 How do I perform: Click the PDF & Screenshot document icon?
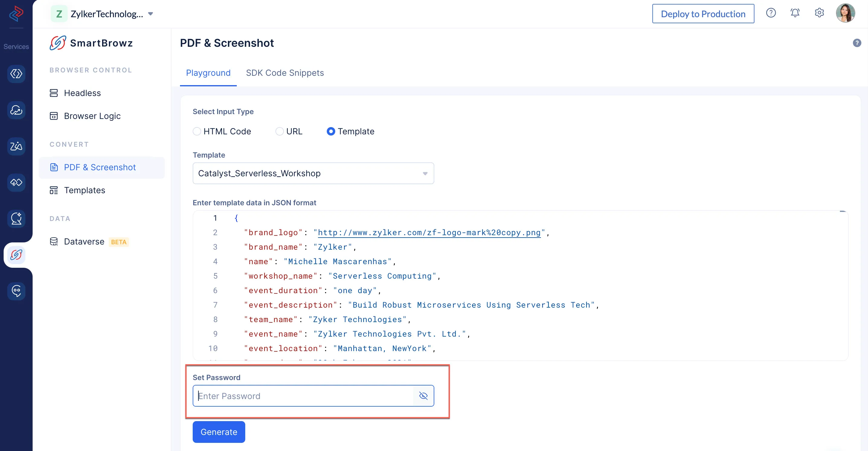click(x=53, y=167)
